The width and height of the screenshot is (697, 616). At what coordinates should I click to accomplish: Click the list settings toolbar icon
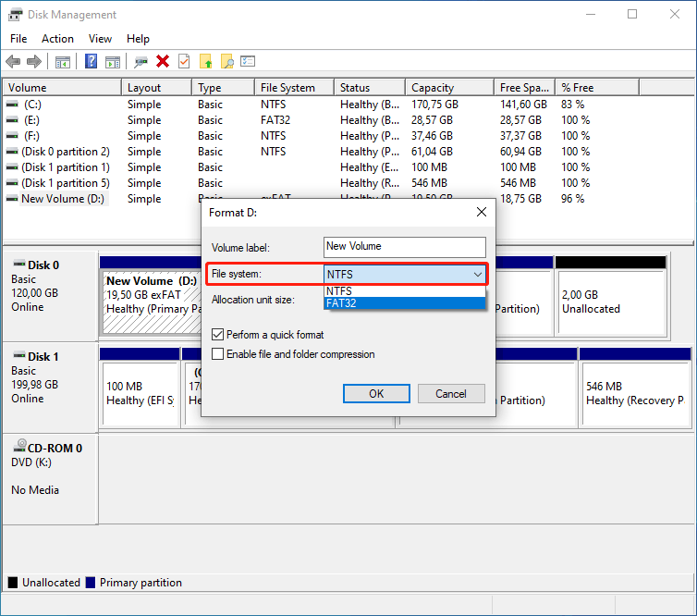248,61
